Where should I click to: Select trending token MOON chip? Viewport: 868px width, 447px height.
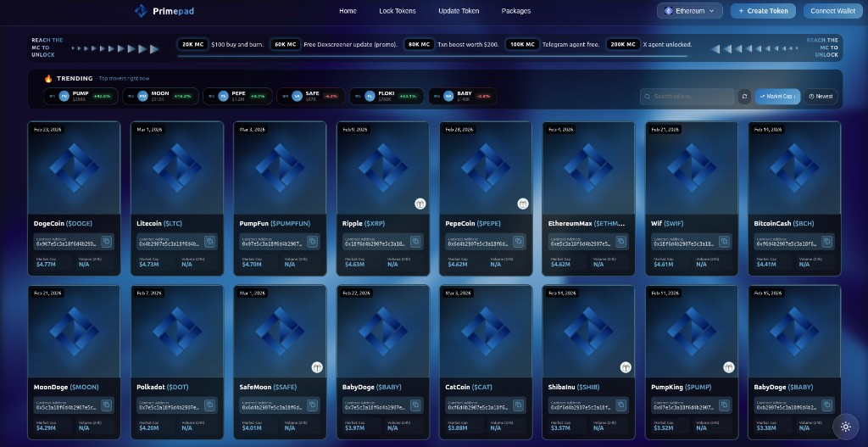pos(160,97)
